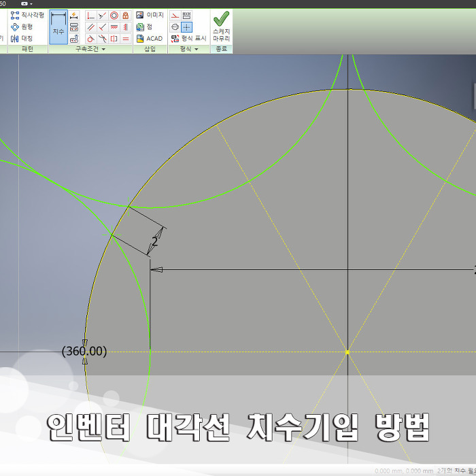Viewport: 476px width, 476px height.
Task: Select the Mirror (대칭) tool
Action: (x=22, y=39)
